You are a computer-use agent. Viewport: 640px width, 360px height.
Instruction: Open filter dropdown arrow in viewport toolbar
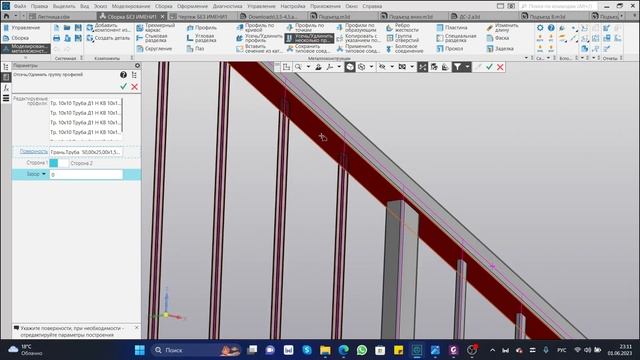click(467, 67)
